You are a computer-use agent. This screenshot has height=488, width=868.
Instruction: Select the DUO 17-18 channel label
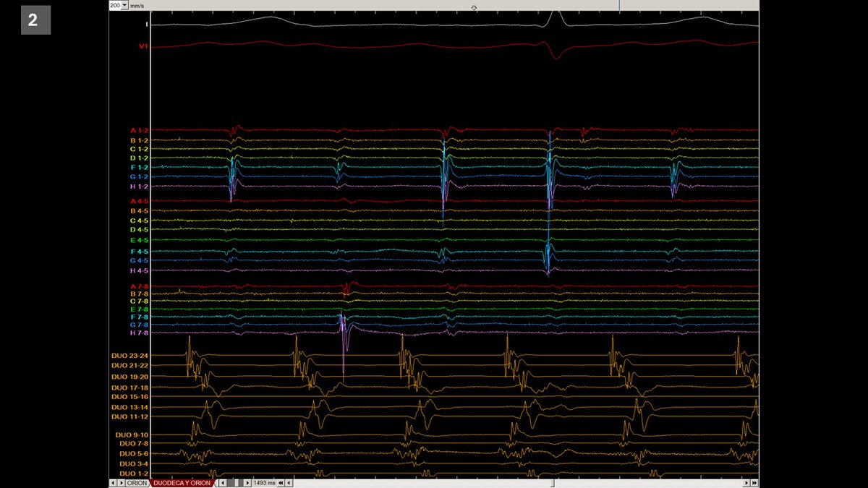coord(130,388)
